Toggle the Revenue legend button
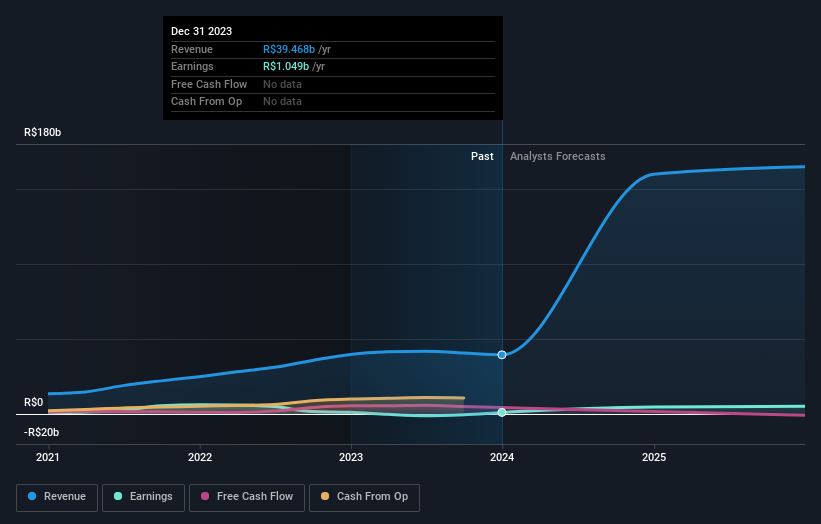821x524 pixels. pyautogui.click(x=57, y=497)
